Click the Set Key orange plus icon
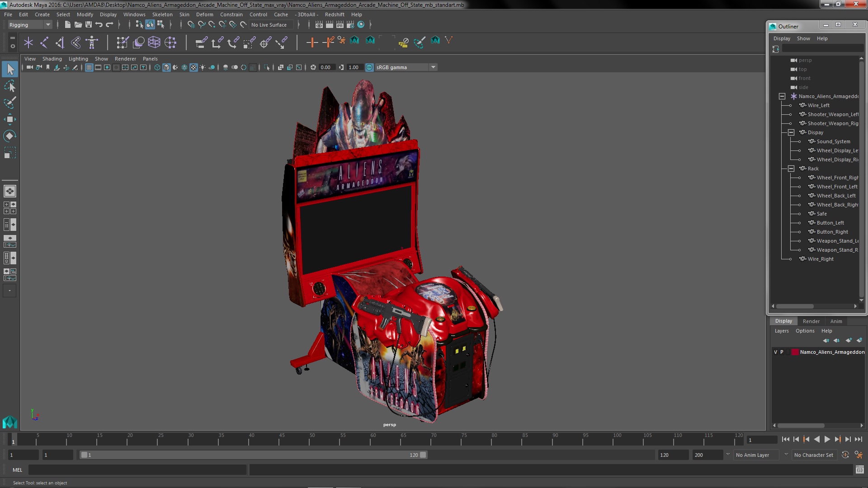This screenshot has height=488, width=868. [x=312, y=42]
